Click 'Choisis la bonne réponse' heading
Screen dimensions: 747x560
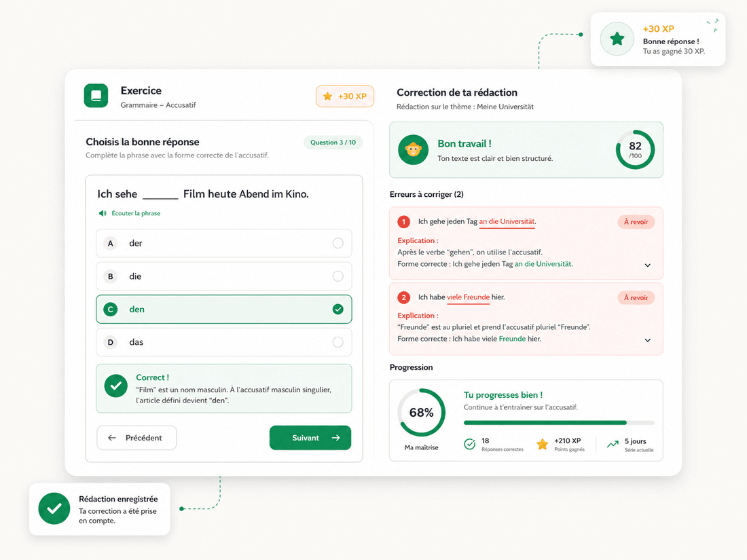143,142
